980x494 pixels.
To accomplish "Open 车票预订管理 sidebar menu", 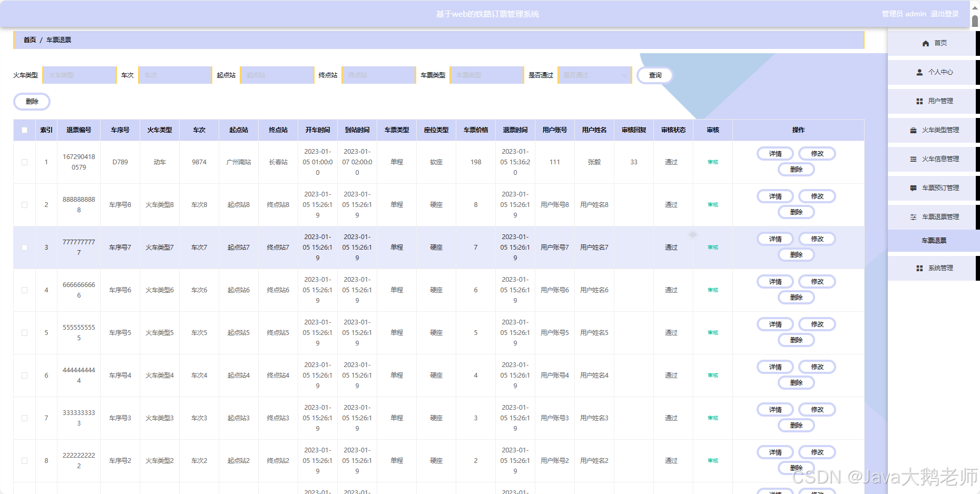I will (934, 188).
